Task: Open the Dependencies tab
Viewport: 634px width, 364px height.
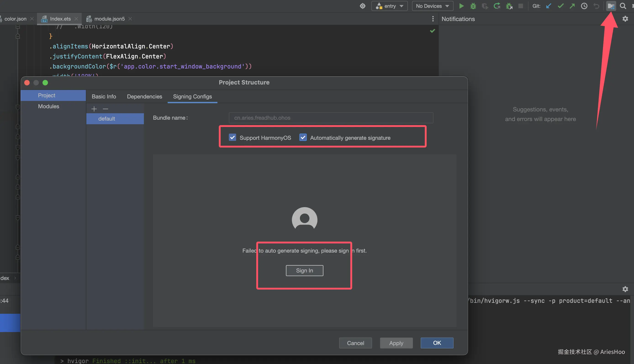Action: click(x=145, y=97)
